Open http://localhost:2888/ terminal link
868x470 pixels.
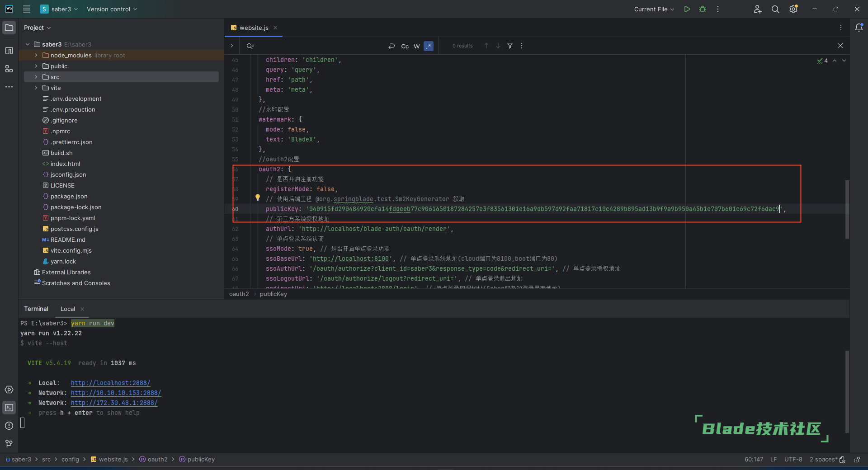pos(110,383)
